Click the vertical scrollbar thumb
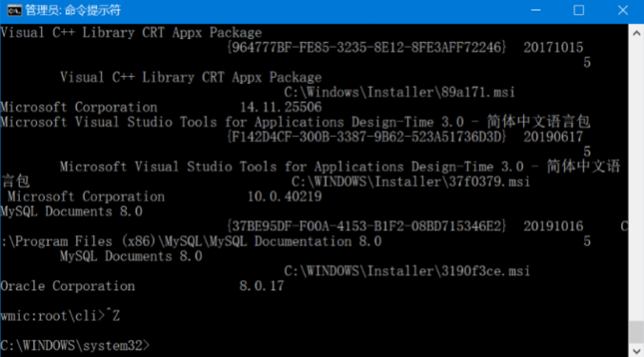Screen dimensions: 644x357 click(636, 331)
